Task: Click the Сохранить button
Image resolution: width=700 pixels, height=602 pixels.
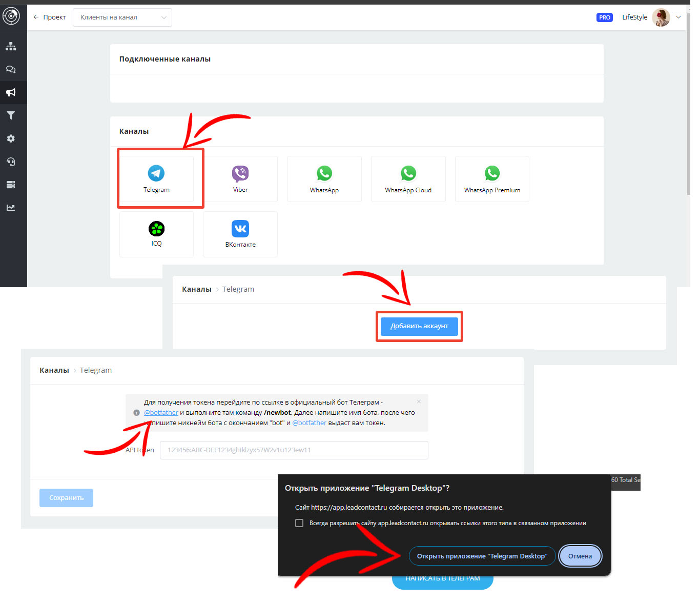Action: pyautogui.click(x=66, y=498)
